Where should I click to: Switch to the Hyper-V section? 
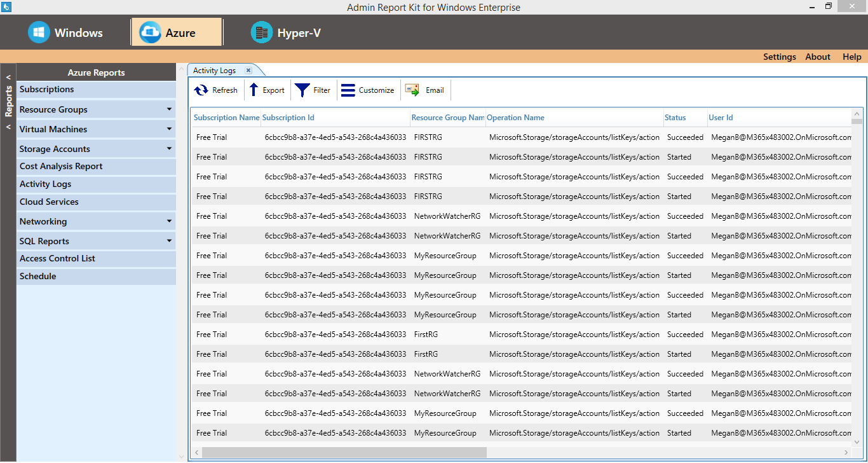(286, 32)
